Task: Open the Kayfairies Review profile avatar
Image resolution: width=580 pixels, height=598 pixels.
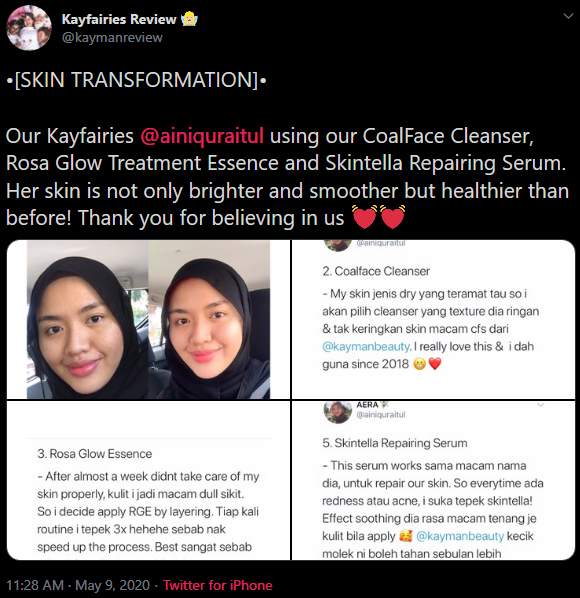Action: click(29, 28)
